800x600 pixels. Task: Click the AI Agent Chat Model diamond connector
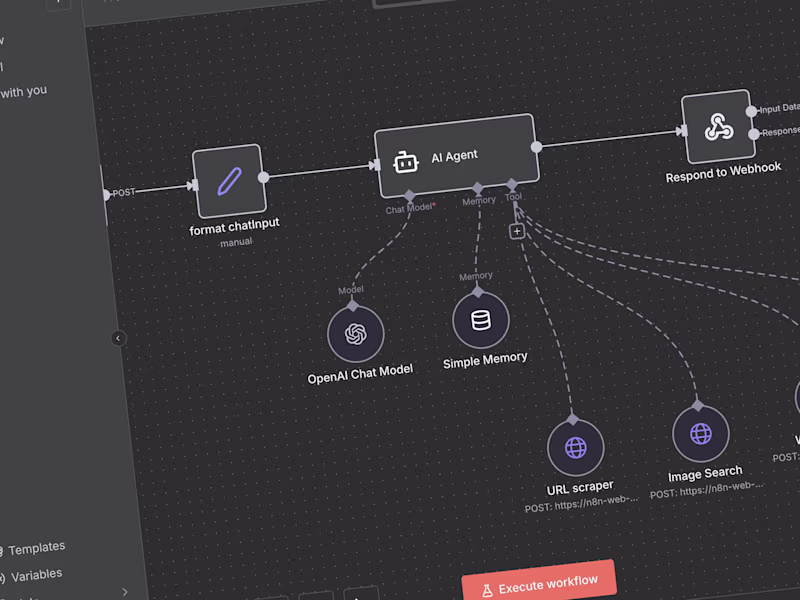[x=409, y=195]
